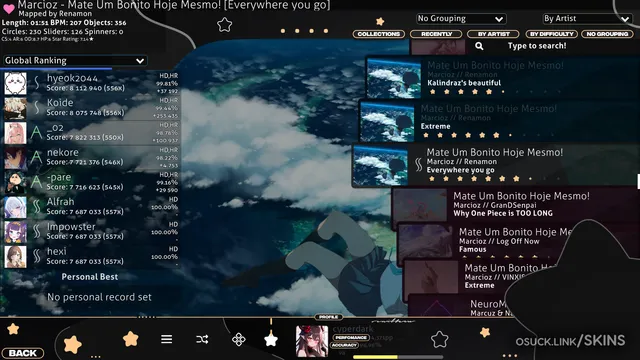
Task: Click the magnifier search icon
Action: point(479,46)
